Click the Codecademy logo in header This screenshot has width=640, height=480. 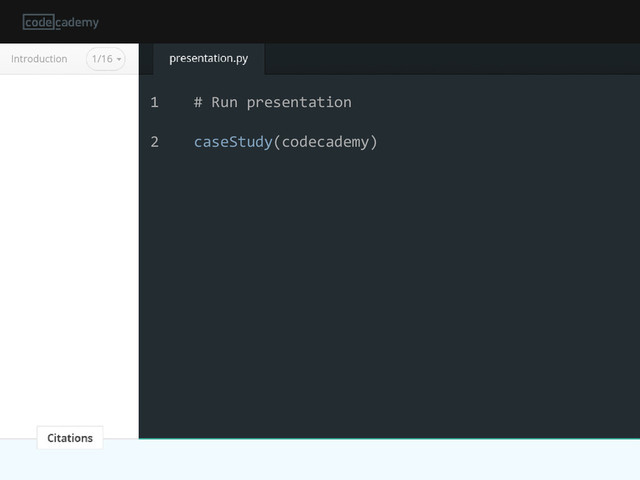[61, 22]
